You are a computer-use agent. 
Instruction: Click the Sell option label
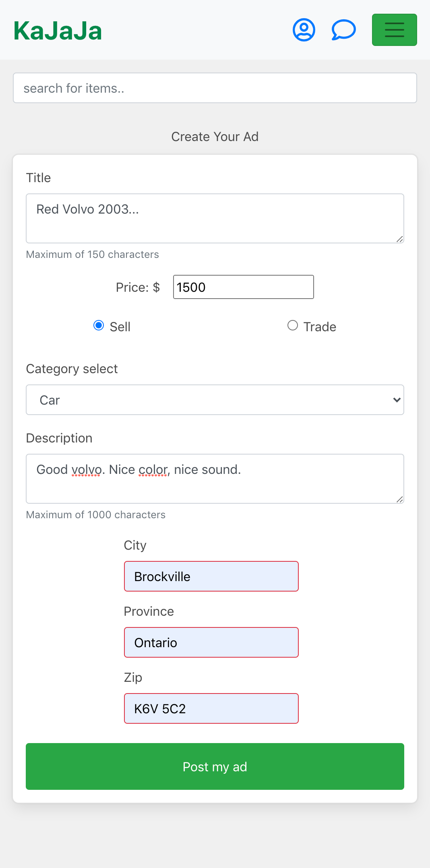(120, 327)
